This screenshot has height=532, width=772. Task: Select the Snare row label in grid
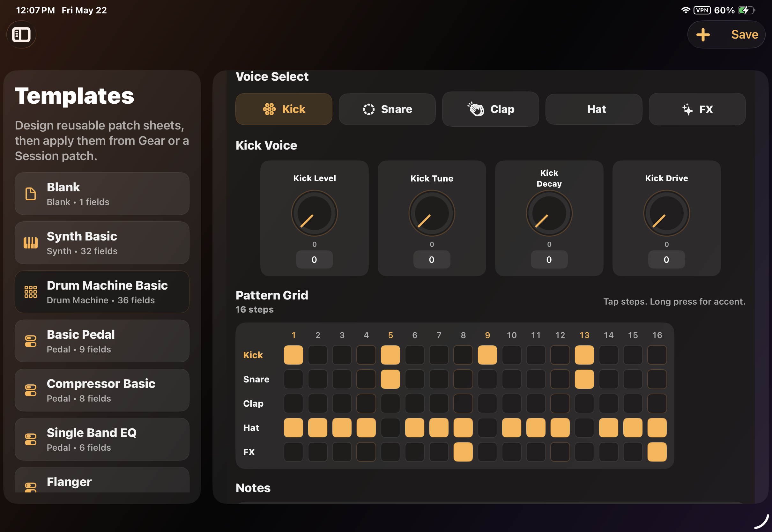[x=256, y=379]
